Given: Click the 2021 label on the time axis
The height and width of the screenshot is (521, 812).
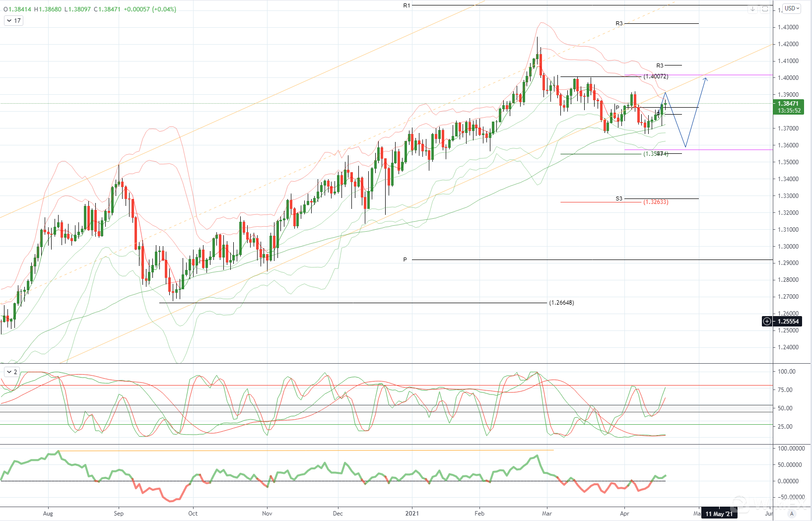Looking at the screenshot, I should coord(412,514).
